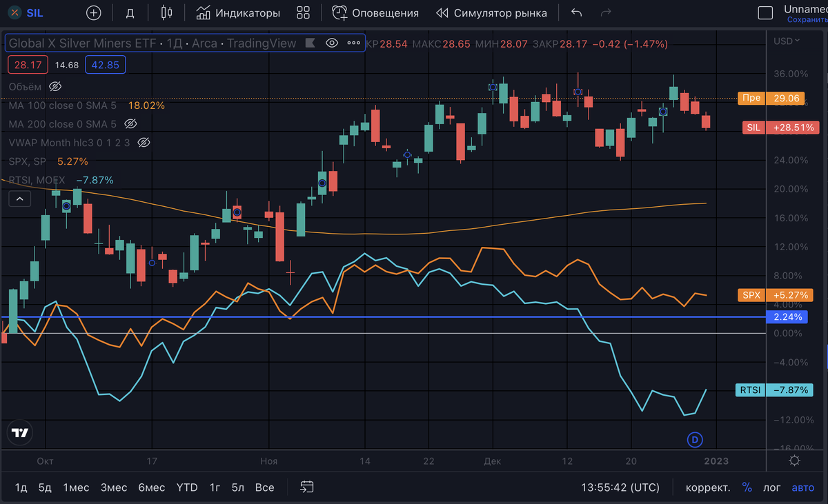828x504 pixels.
Task: Set range to Все
Action: pos(264,487)
